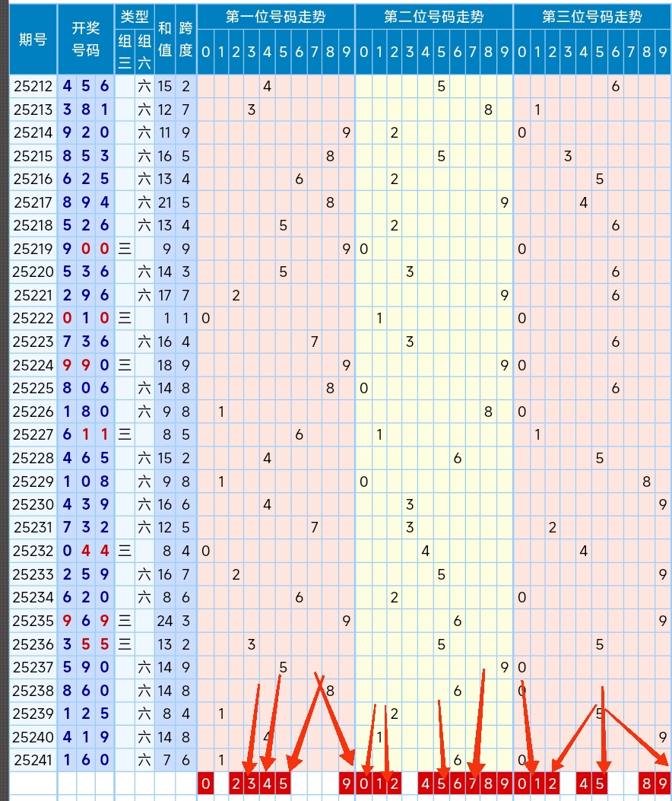This screenshot has height=801, width=672.
Task: Click second-position trend digit 9 in row 25217
Action: (x=505, y=203)
